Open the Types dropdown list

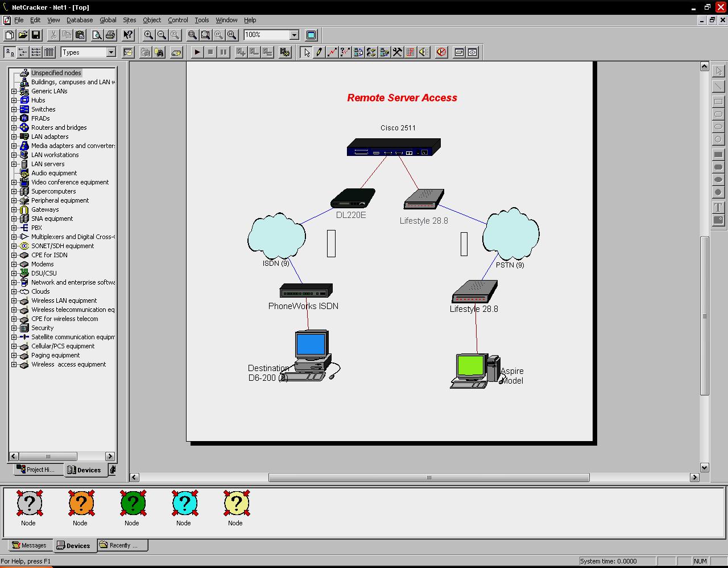tap(111, 52)
